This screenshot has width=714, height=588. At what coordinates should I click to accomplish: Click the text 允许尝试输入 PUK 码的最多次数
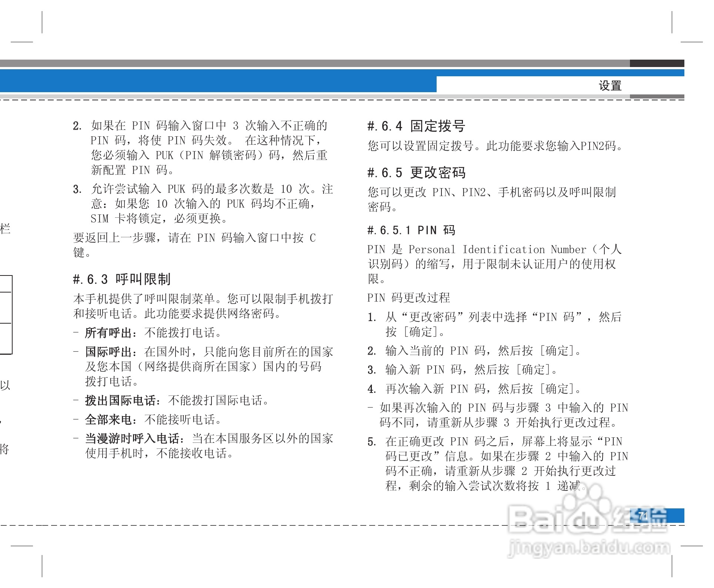[183, 189]
